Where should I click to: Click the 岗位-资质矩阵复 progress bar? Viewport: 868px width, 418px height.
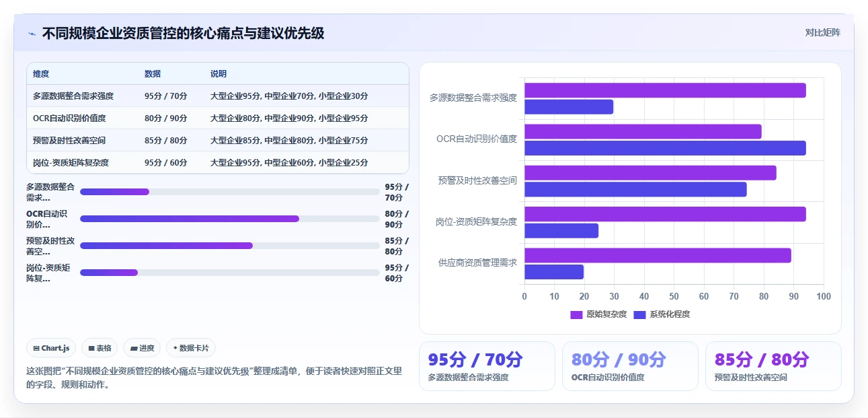coord(230,273)
